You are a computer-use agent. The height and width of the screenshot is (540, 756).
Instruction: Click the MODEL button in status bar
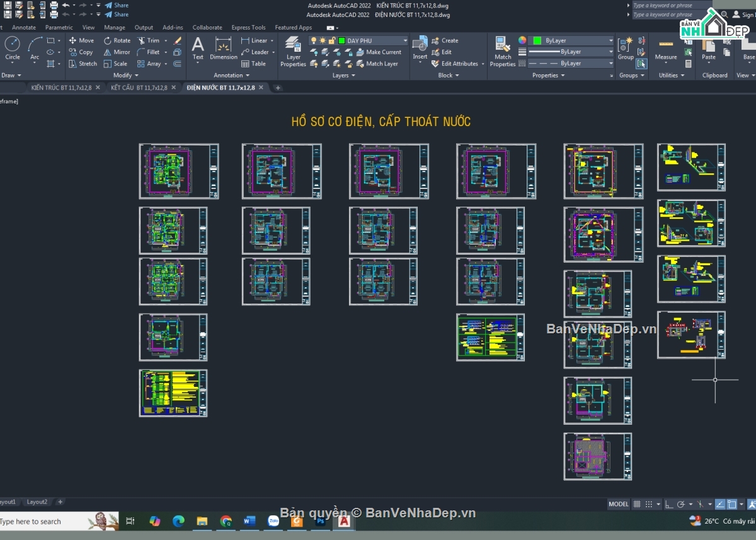coord(620,503)
